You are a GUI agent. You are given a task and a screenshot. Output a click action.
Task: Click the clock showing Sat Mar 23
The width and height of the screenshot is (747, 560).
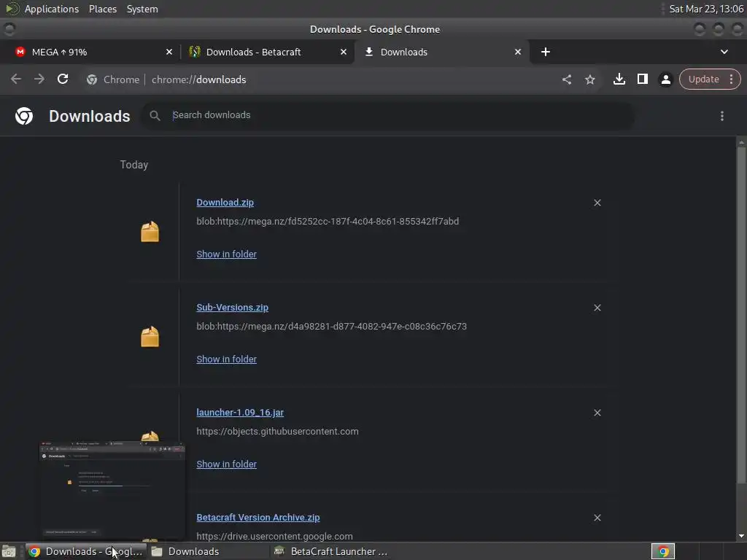706,9
